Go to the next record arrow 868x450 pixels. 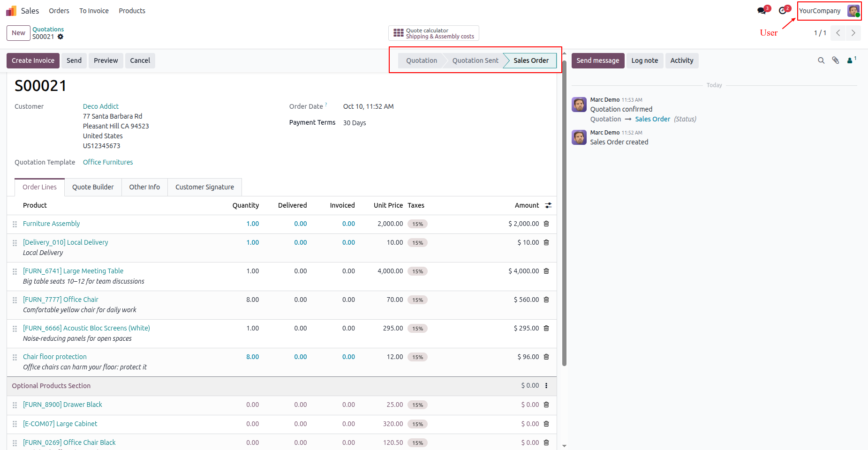click(853, 33)
